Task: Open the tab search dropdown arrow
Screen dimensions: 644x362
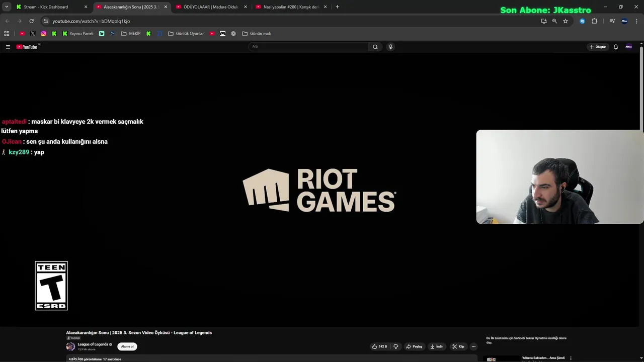Action: tap(7, 7)
